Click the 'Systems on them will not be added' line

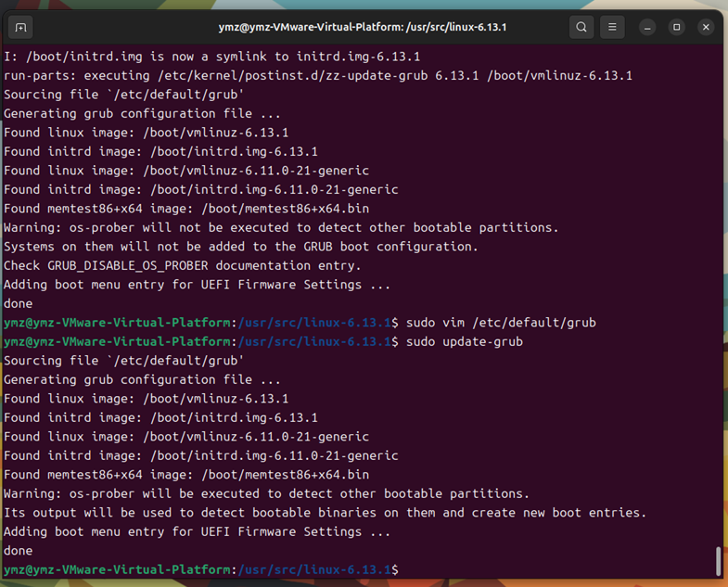241,247
